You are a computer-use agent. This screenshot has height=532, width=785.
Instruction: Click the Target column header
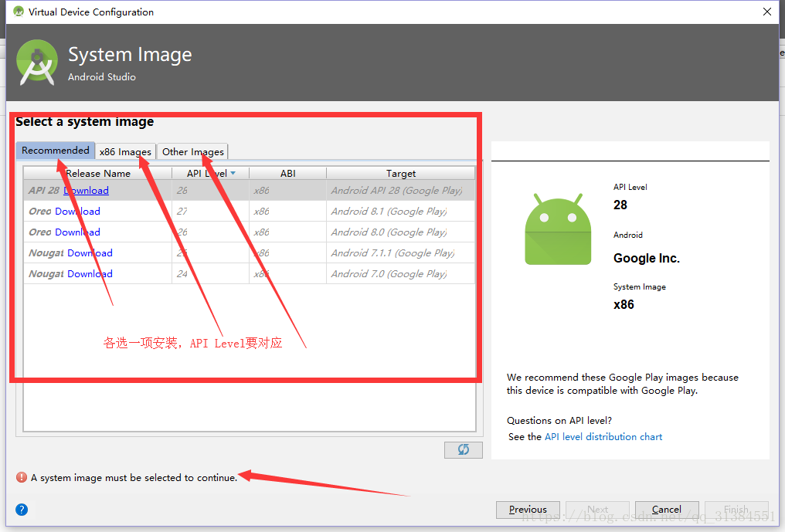pos(400,173)
